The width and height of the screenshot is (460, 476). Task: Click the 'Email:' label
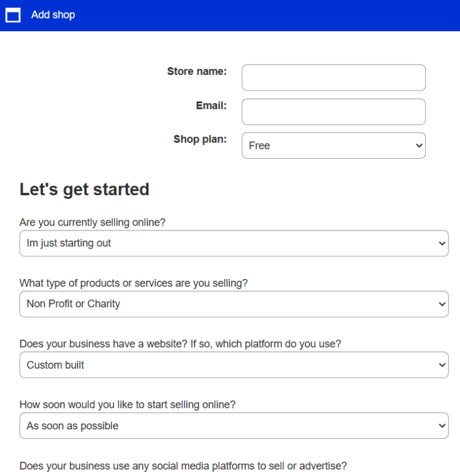click(211, 105)
